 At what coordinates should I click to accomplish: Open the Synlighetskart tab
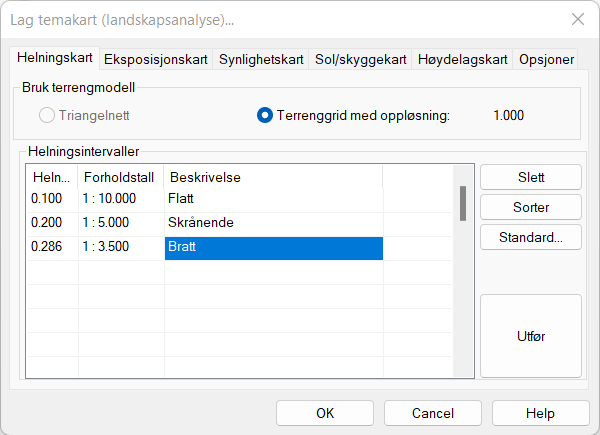tap(261, 59)
